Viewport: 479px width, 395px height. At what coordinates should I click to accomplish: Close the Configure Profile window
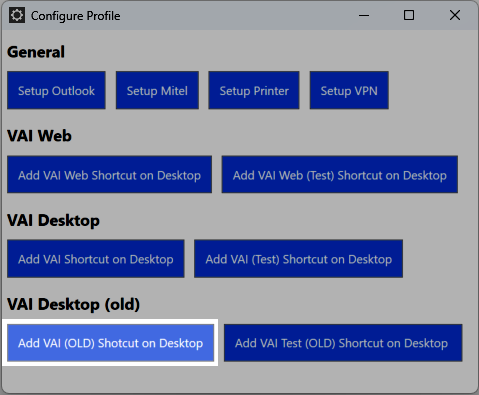pos(455,15)
